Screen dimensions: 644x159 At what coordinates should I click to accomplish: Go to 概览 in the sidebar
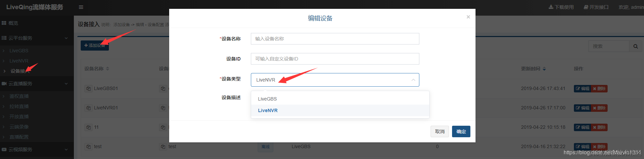pyautogui.click(x=13, y=23)
